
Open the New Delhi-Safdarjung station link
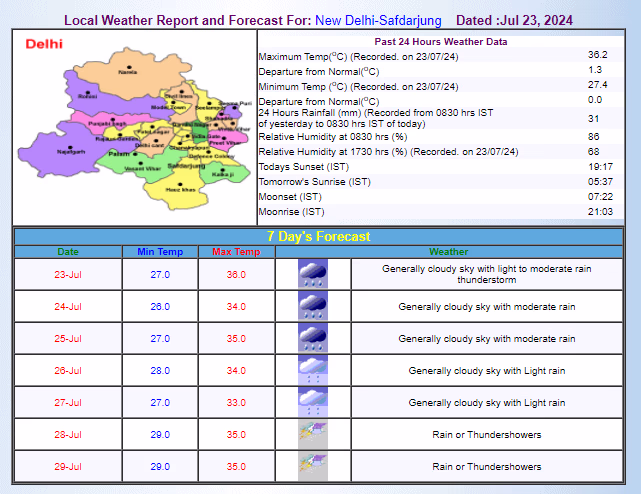378,20
